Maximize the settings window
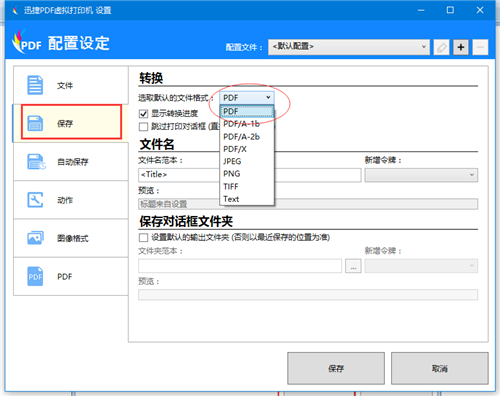Viewport: 500px width, 396px height. pos(450,10)
